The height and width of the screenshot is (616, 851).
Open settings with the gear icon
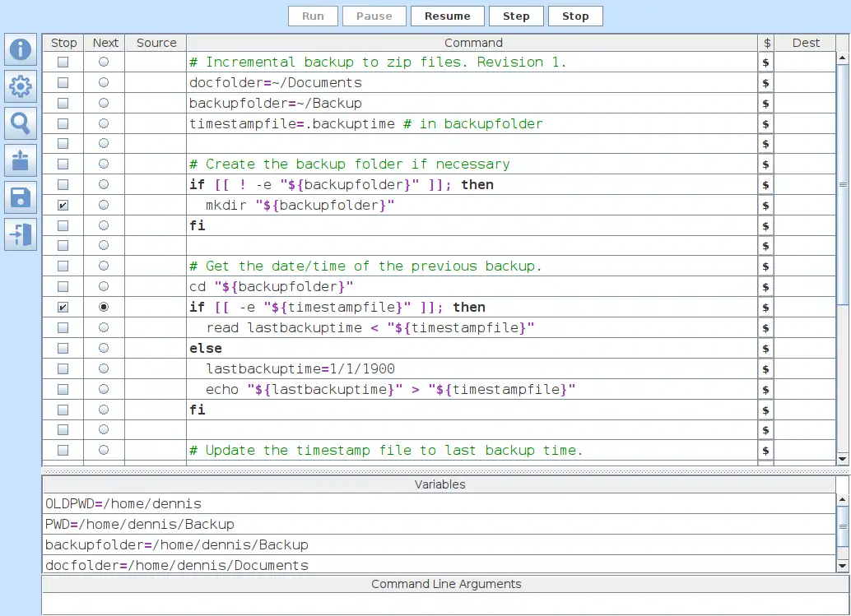[x=21, y=86]
